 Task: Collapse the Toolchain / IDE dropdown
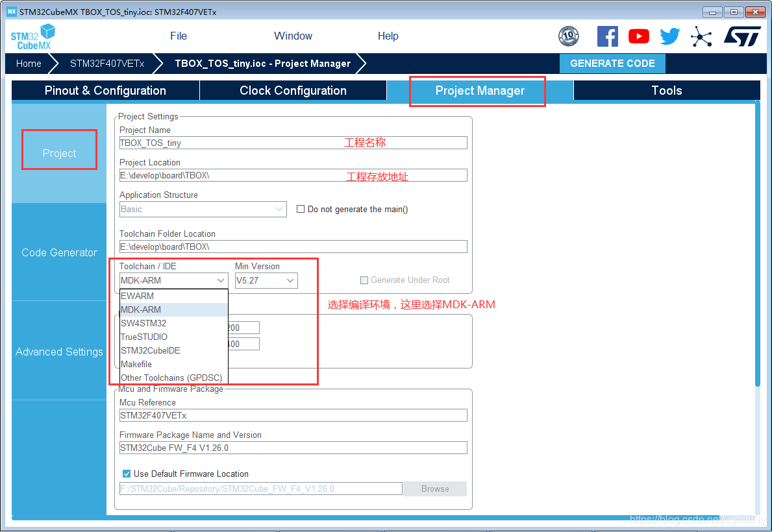(x=174, y=280)
